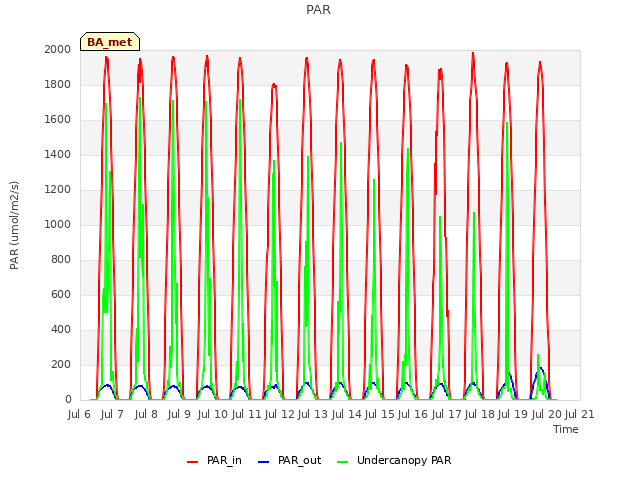Image resolution: width=640 pixels, height=480 pixels.
Task: Click the Jul 20 x-axis label
Action: 547,415
